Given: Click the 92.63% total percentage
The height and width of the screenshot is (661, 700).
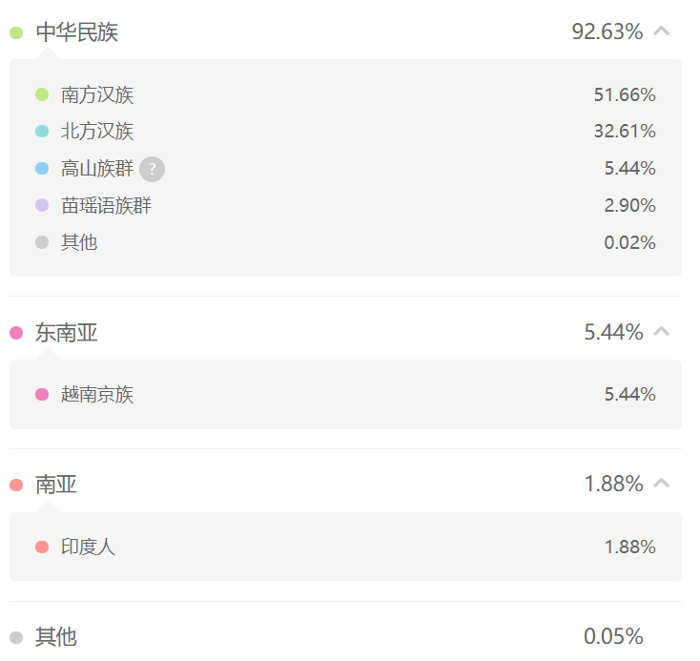Looking at the screenshot, I should click(x=608, y=32).
